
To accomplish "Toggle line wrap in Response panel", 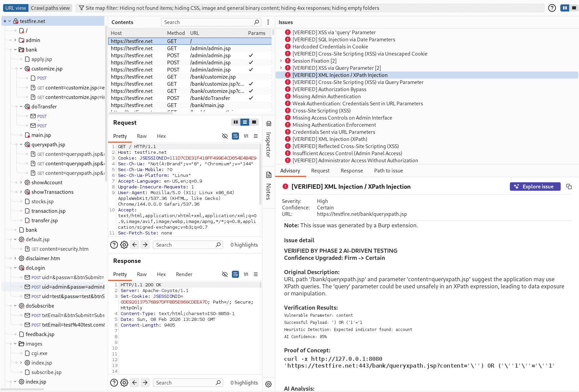I will point(235,274).
